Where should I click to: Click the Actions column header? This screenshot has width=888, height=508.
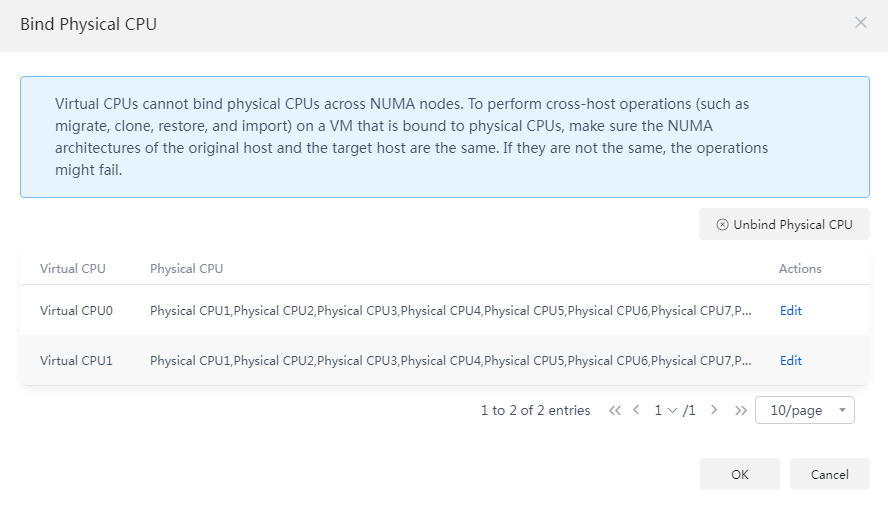pos(800,268)
